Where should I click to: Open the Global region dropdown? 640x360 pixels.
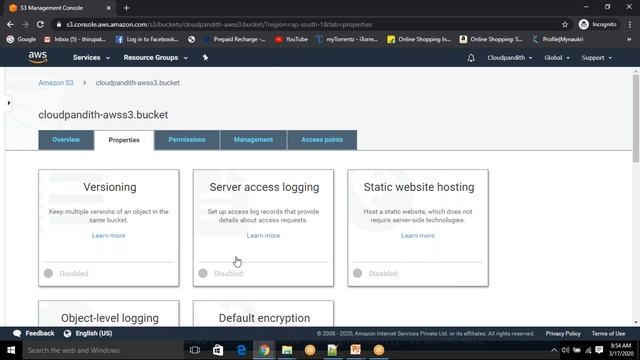[557, 58]
